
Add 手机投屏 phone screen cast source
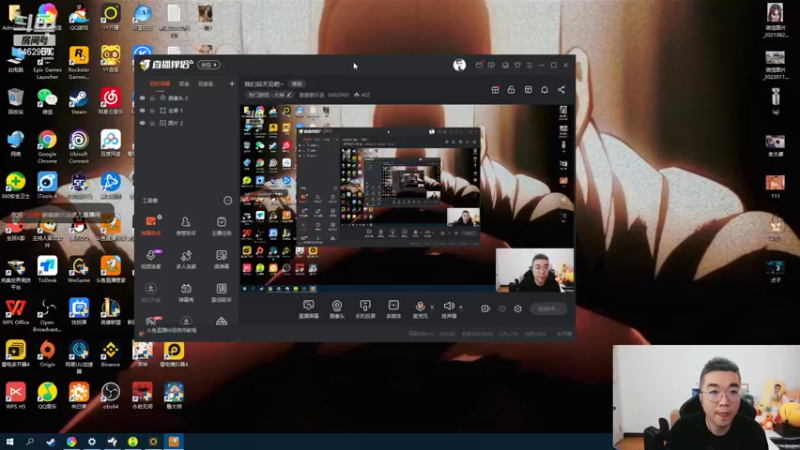pyautogui.click(x=365, y=309)
